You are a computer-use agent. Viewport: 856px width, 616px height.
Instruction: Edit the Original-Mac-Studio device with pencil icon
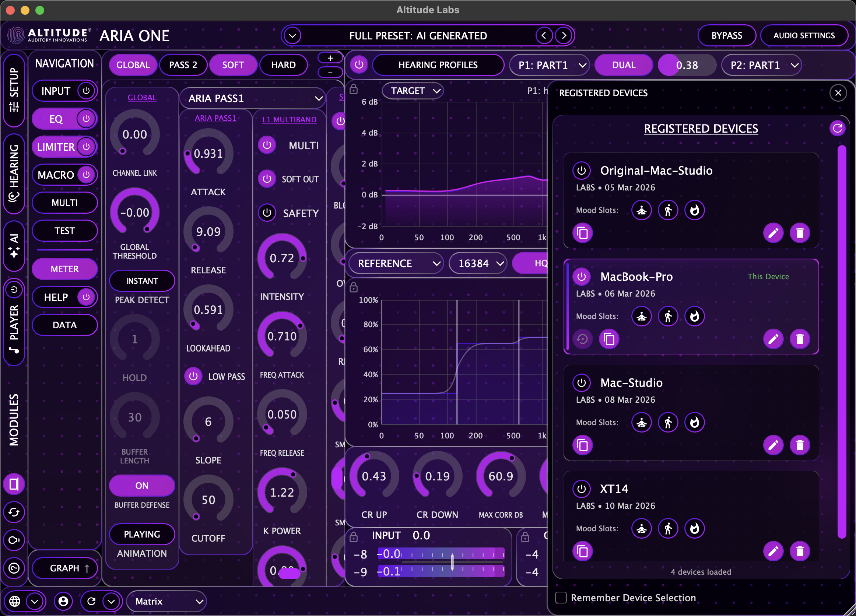(x=773, y=233)
